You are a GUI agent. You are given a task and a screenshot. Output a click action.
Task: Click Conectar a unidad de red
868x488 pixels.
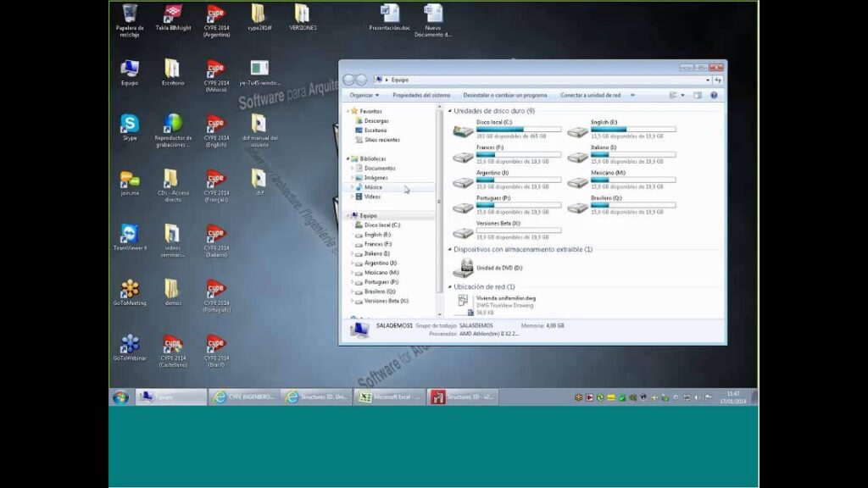click(590, 96)
